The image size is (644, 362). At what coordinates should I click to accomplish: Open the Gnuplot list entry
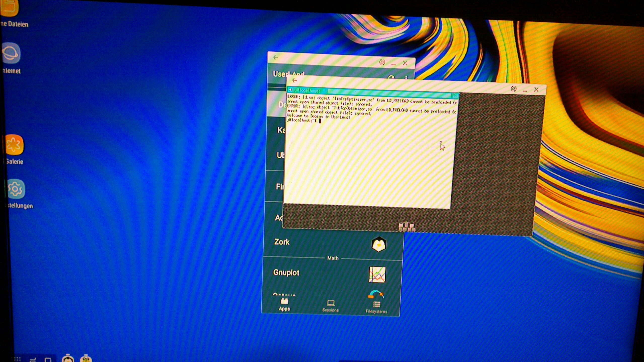pos(286,273)
